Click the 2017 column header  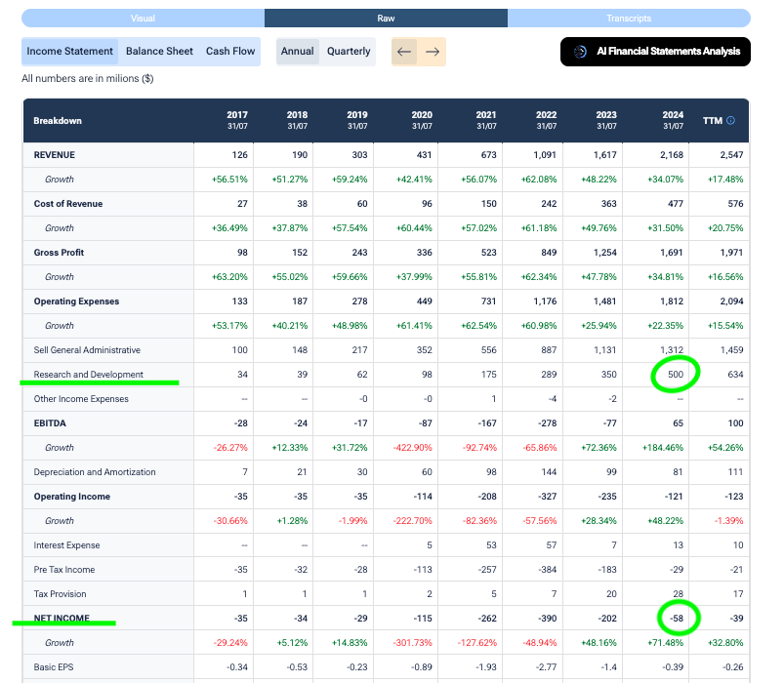[237, 120]
